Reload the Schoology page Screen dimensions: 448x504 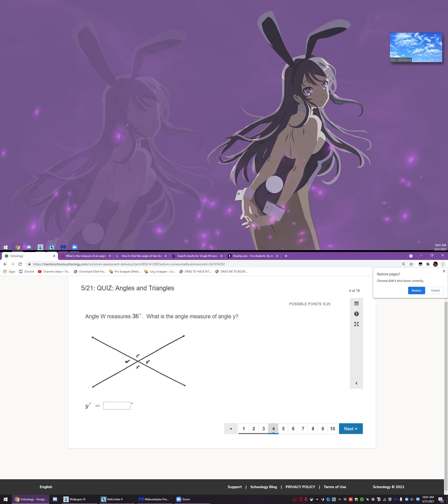click(20, 264)
